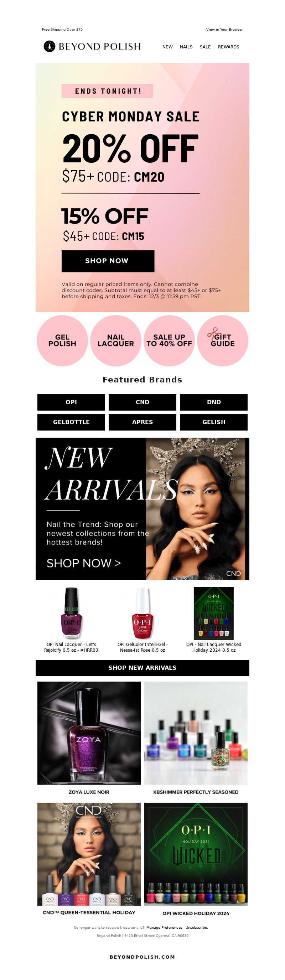Click the black SHOP NOW button
This screenshot has height=980, width=285.
[108, 261]
